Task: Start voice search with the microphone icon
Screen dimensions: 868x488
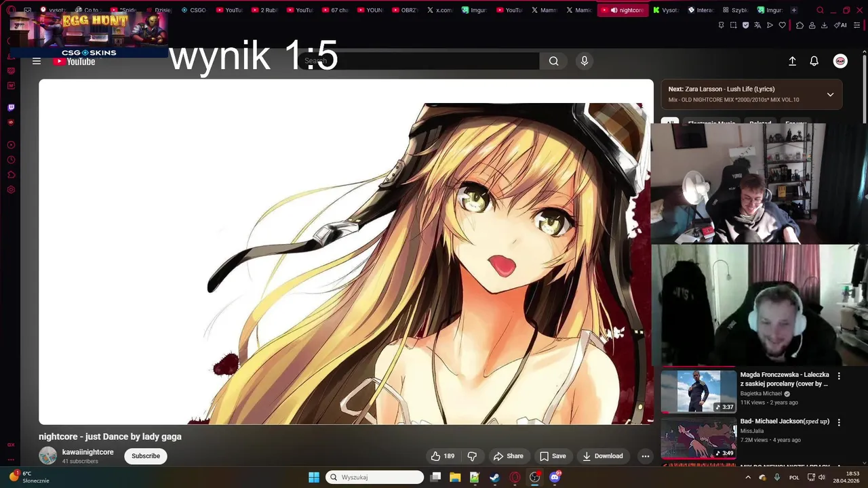Action: tap(585, 61)
